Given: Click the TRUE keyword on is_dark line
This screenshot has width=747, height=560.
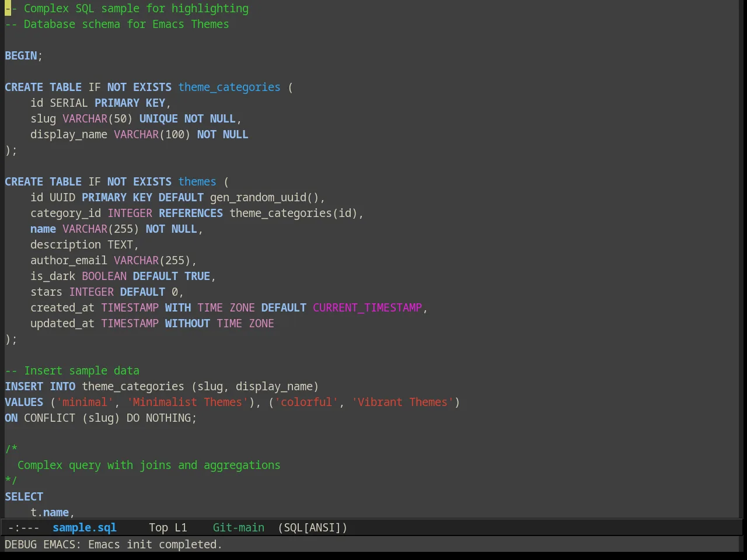Looking at the screenshot, I should (197, 276).
